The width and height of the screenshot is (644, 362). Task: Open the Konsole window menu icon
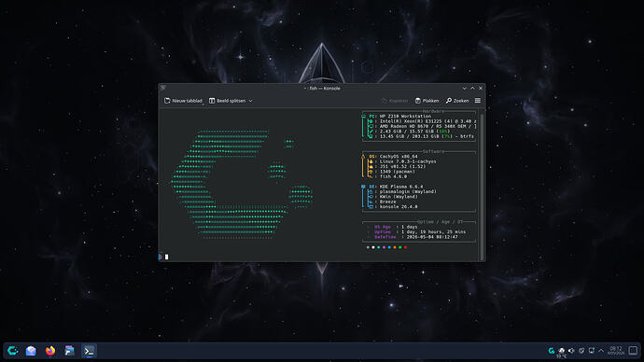point(163,88)
